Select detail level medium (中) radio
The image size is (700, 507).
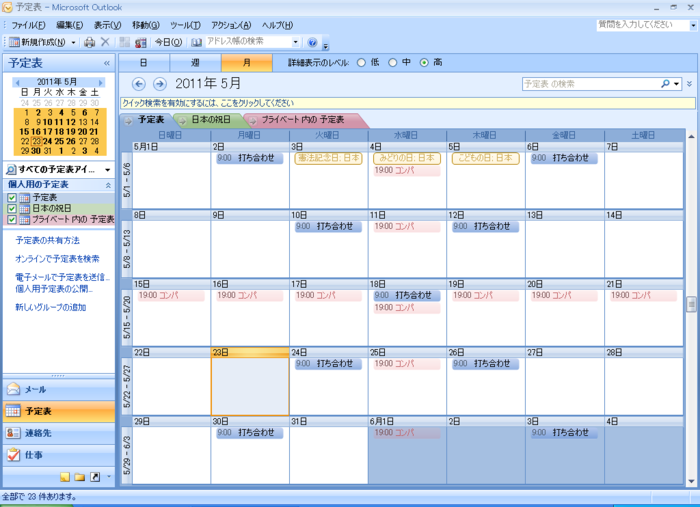click(x=392, y=63)
